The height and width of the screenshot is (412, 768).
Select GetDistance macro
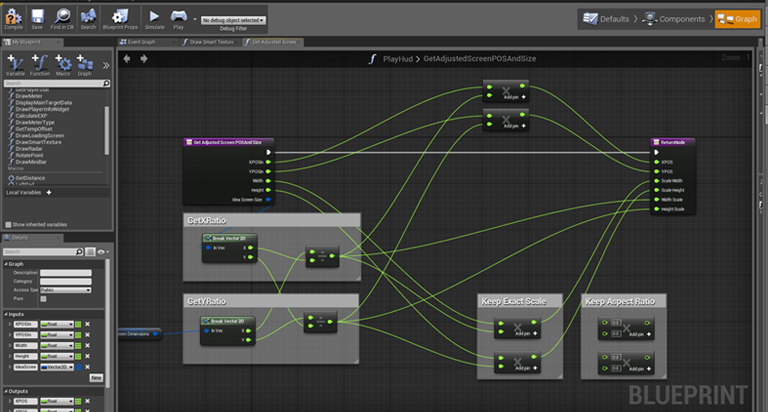pos(30,178)
